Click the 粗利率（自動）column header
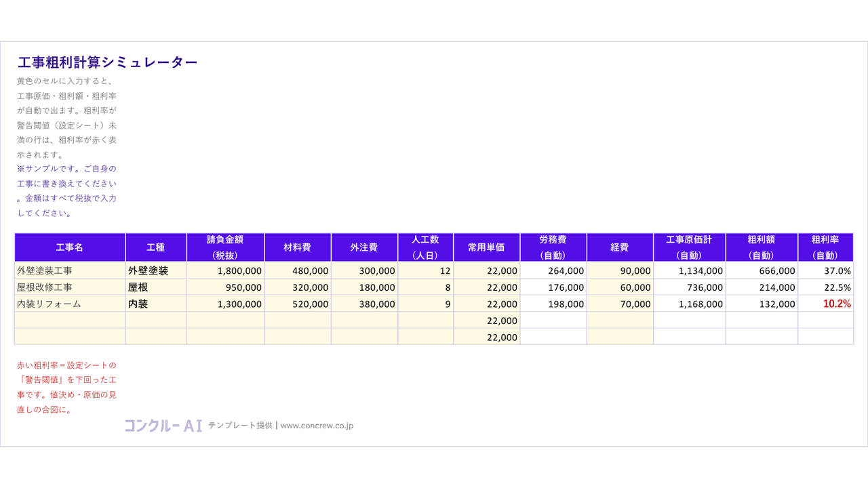This screenshot has width=868, height=488. 825,247
